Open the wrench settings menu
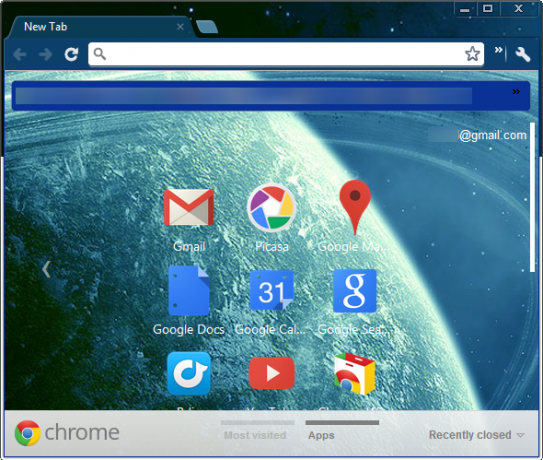 [x=523, y=54]
